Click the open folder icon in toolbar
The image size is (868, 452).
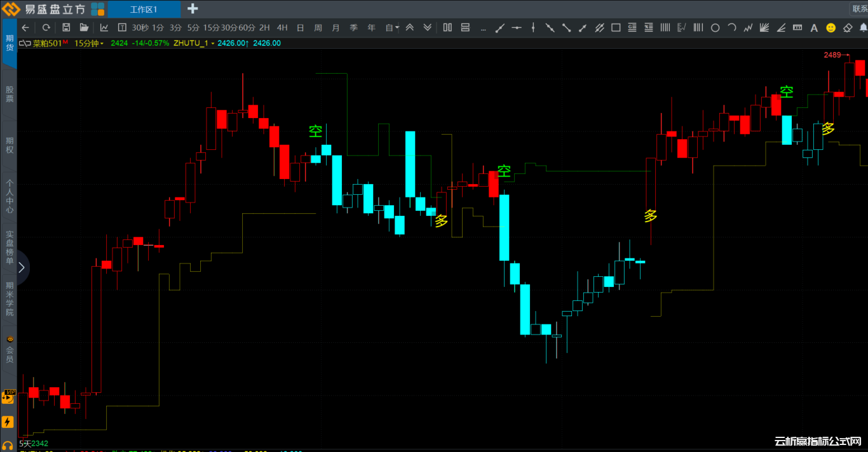[84, 27]
